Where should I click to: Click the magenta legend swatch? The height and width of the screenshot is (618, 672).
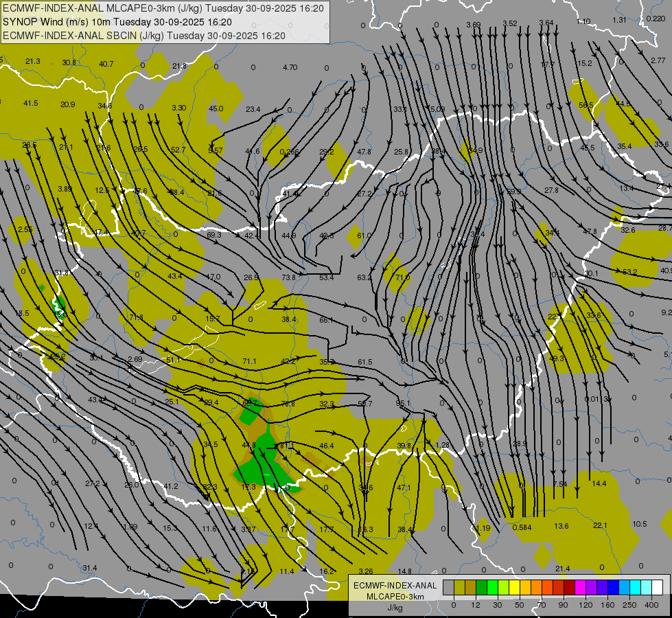click(580, 587)
